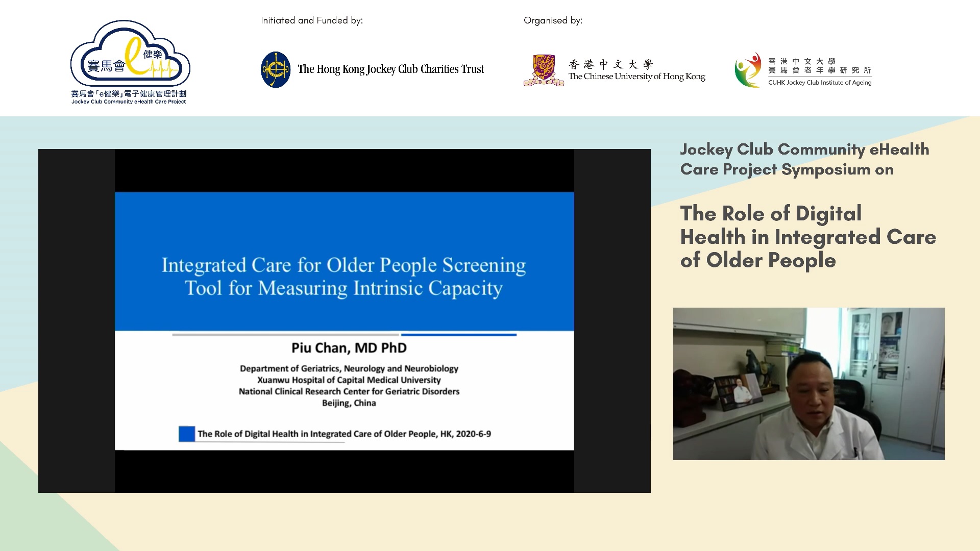This screenshot has height=551, width=980.
Task: Click 'National Clinical Research Center for Geriatric Disorders' line
Action: point(349,391)
